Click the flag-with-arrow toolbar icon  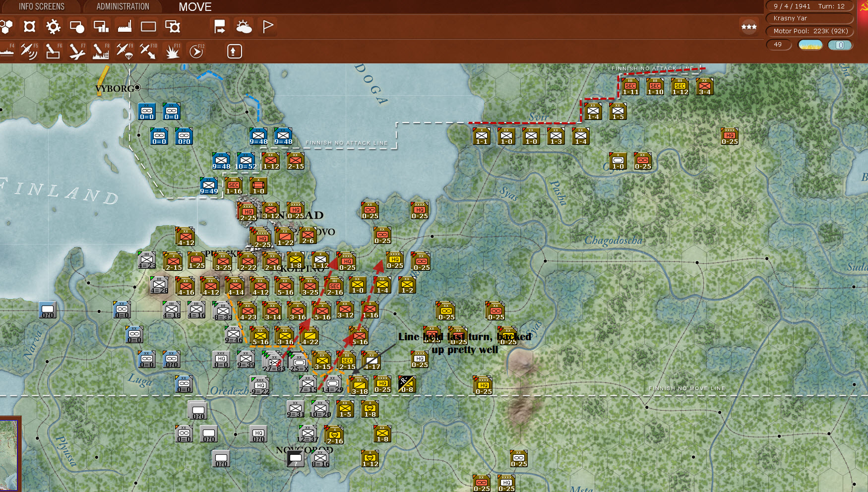pyautogui.click(x=220, y=26)
